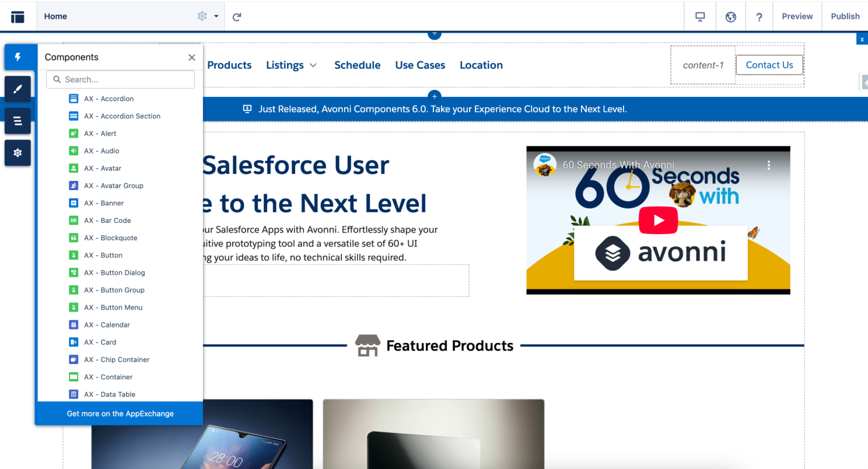Viewport: 868px width, 469px height.
Task: Click the Schedule navigation item
Action: click(x=357, y=65)
